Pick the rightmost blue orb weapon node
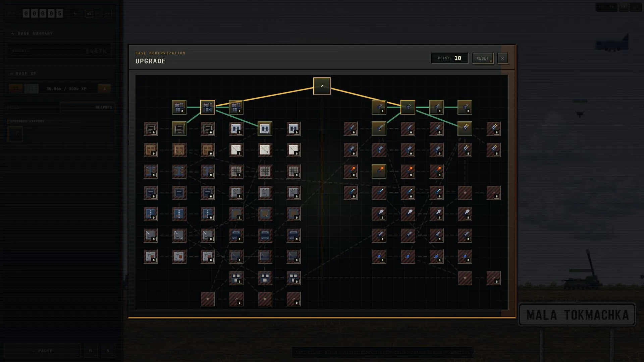 pyautogui.click(x=465, y=256)
